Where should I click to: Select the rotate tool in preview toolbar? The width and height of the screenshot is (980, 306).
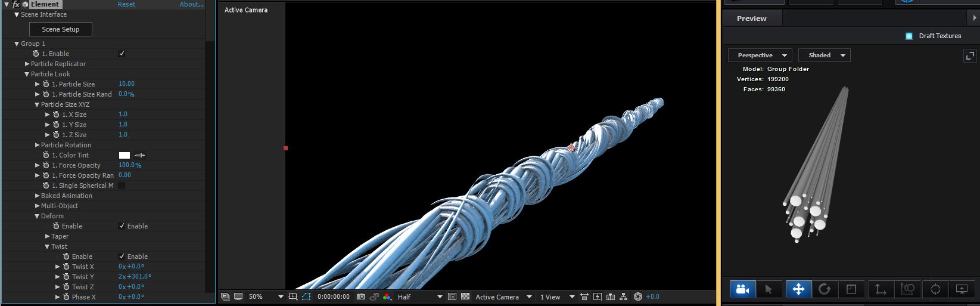click(825, 289)
